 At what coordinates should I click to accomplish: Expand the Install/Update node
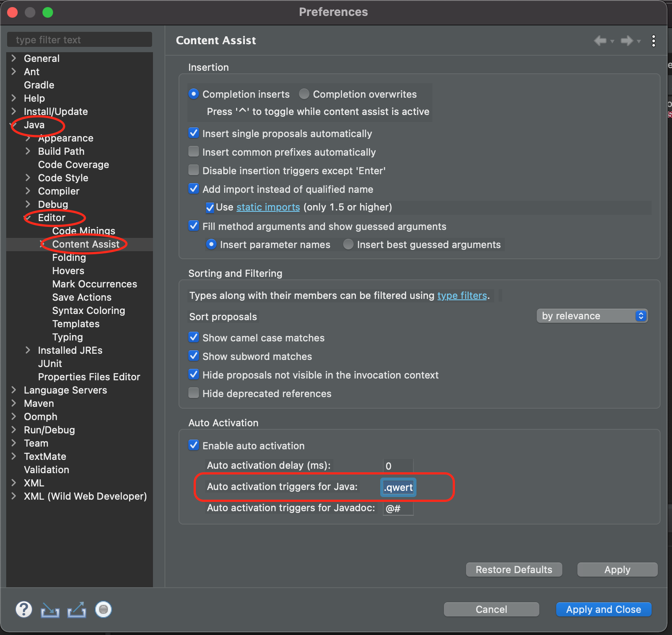[14, 111]
